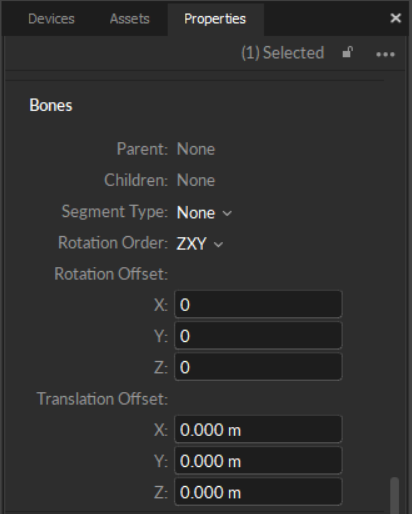Click the Translation Offset Z field

pos(258,492)
